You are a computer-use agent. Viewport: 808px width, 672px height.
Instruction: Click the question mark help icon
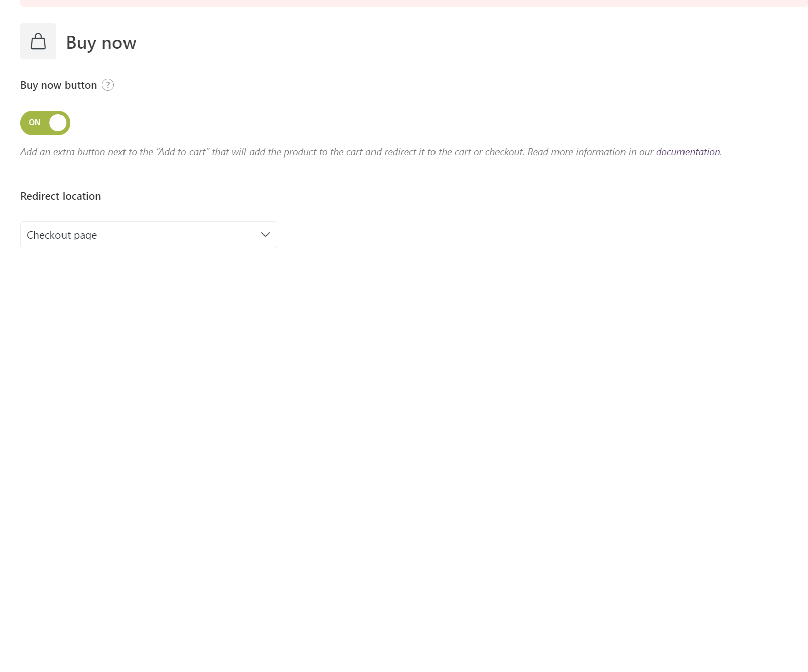pos(108,85)
